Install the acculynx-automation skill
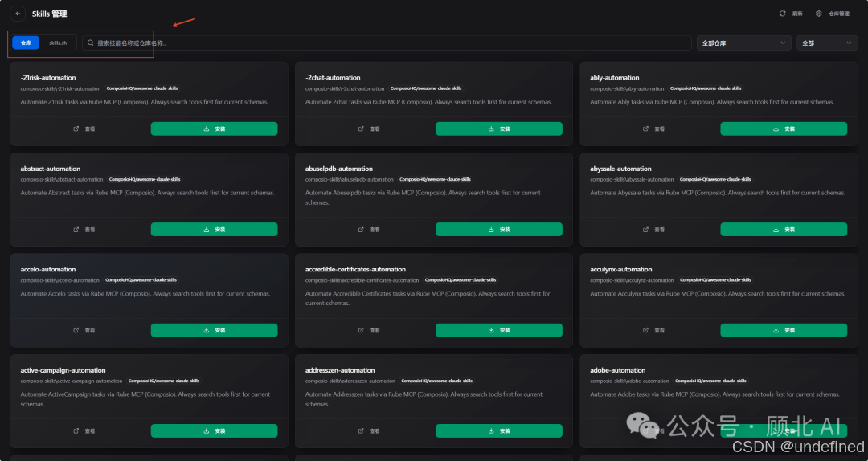The height and width of the screenshot is (461, 868). click(784, 330)
